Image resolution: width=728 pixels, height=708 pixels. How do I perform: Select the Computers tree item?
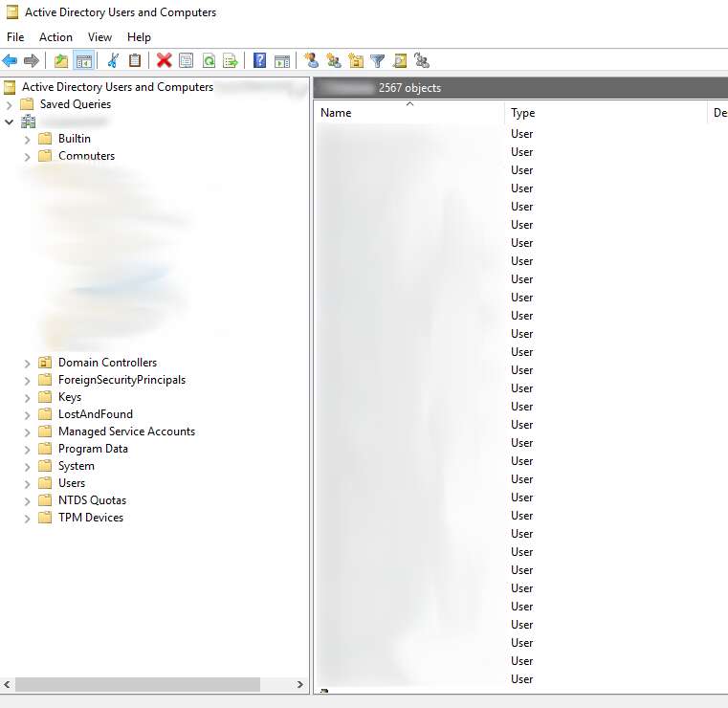[86, 156]
